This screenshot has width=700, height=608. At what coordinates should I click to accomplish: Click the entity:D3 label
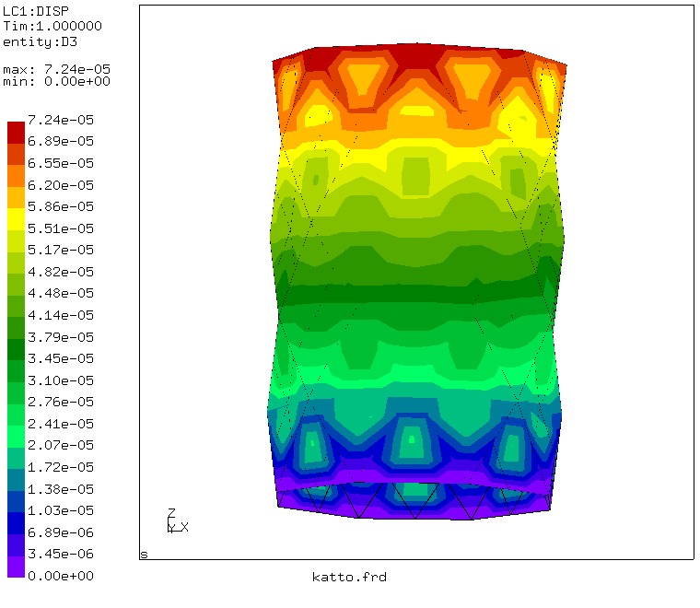tap(41, 42)
